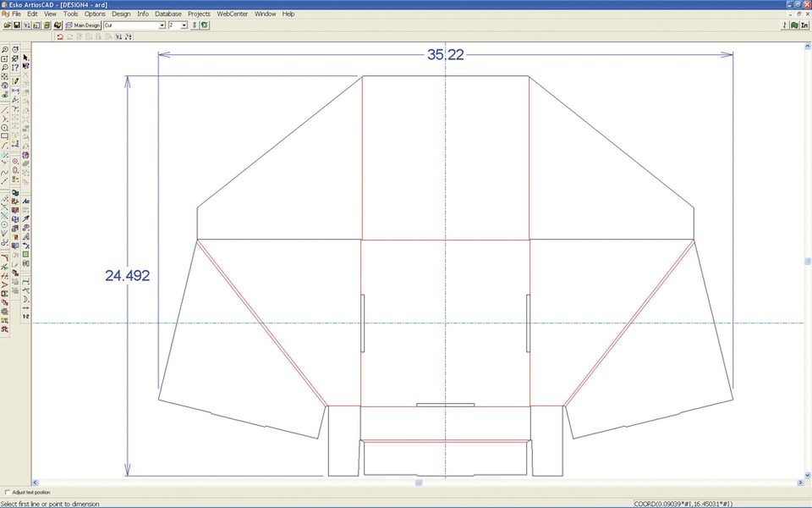
Task: Open the Main Design layers button
Action: 83,25
